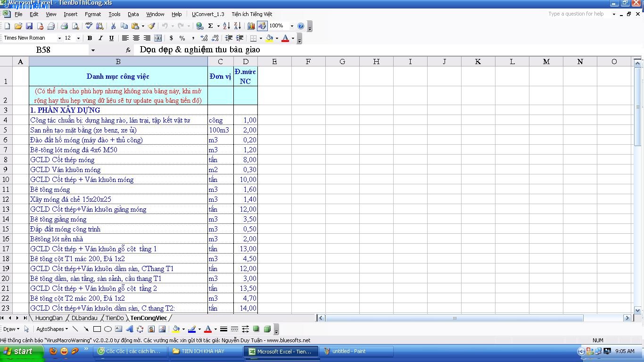This screenshot has width=644, height=362.
Task: Run the Spelling check
Action: click(89, 26)
